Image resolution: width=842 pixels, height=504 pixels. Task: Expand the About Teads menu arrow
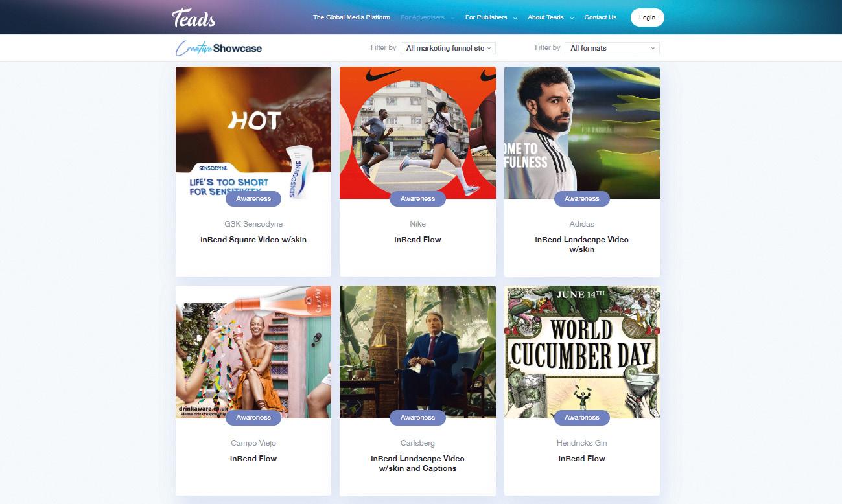pyautogui.click(x=572, y=18)
